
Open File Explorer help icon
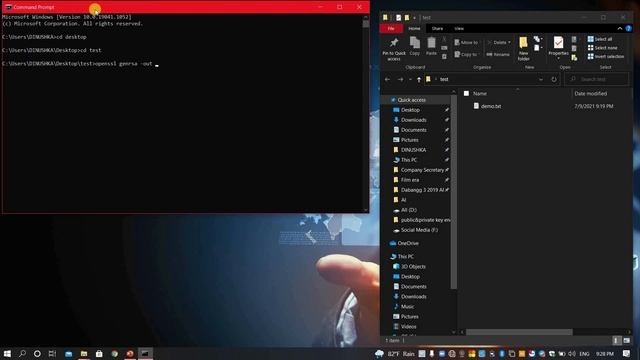point(629,29)
